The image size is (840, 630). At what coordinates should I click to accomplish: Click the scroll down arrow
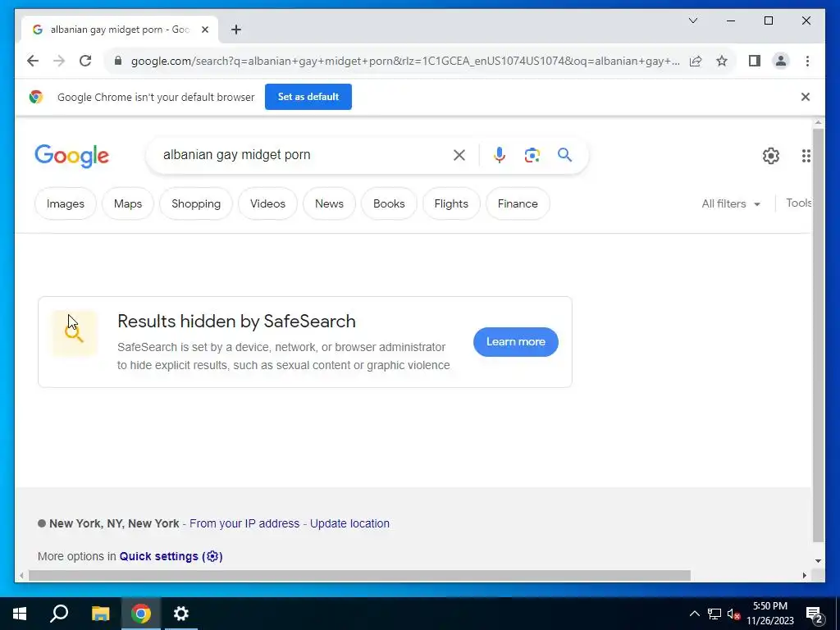point(818,561)
